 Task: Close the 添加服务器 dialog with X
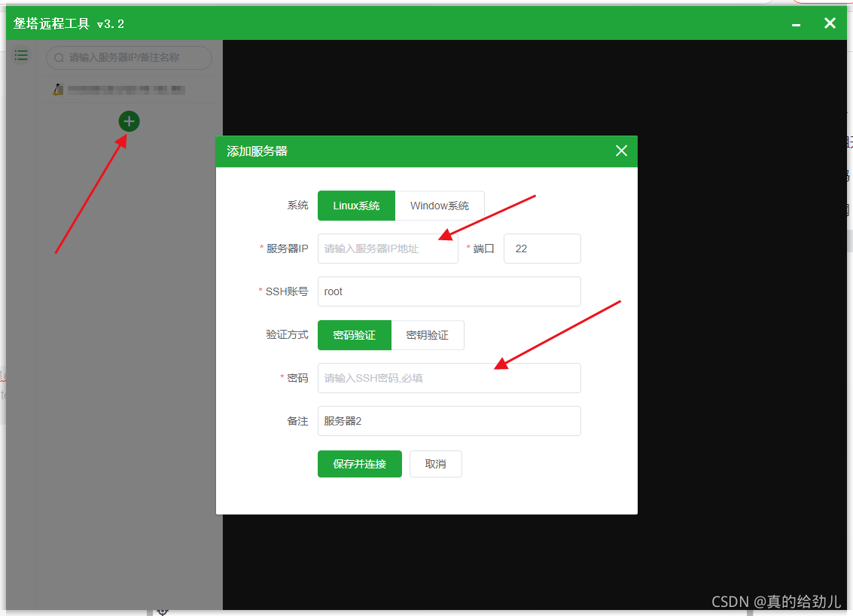tap(621, 151)
